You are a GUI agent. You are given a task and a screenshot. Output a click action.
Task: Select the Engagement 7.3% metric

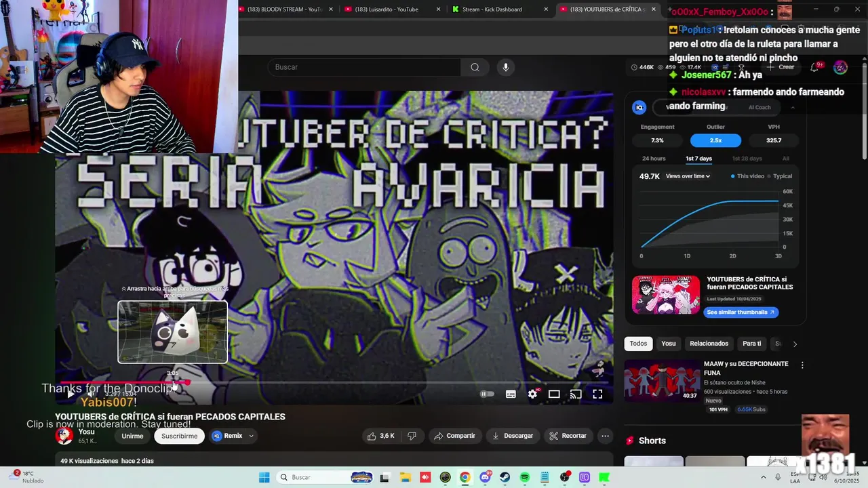point(657,140)
